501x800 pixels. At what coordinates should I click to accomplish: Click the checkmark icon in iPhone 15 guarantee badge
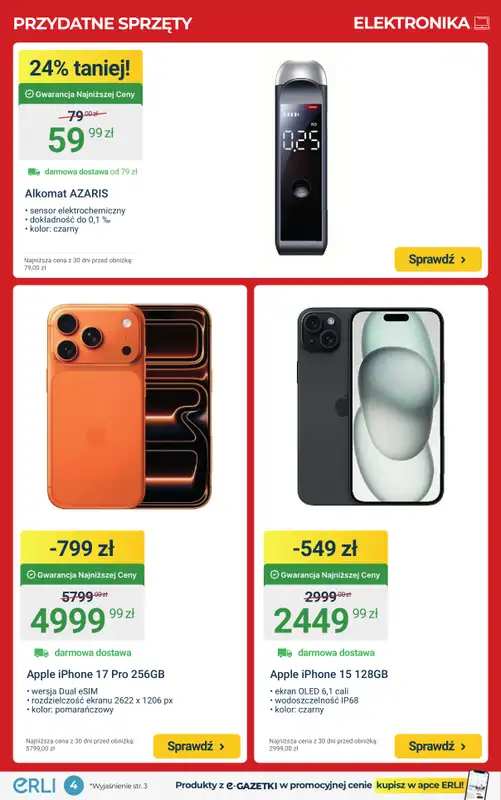(274, 574)
